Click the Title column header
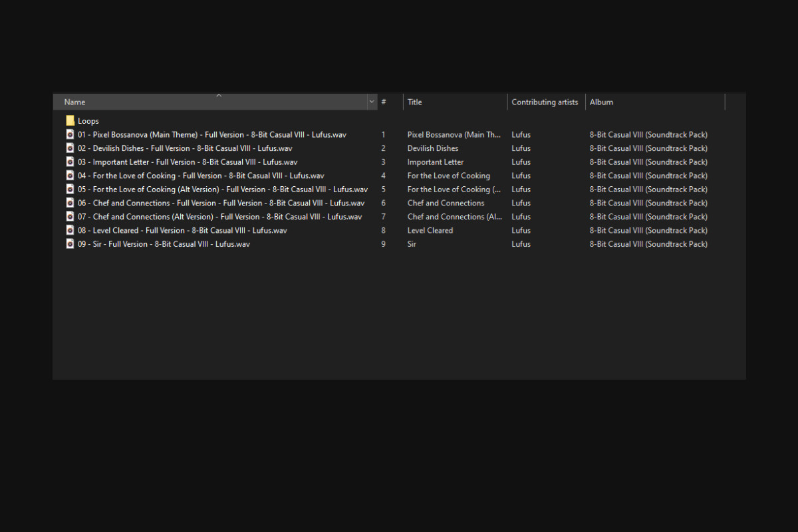The height and width of the screenshot is (532, 798). click(452, 102)
